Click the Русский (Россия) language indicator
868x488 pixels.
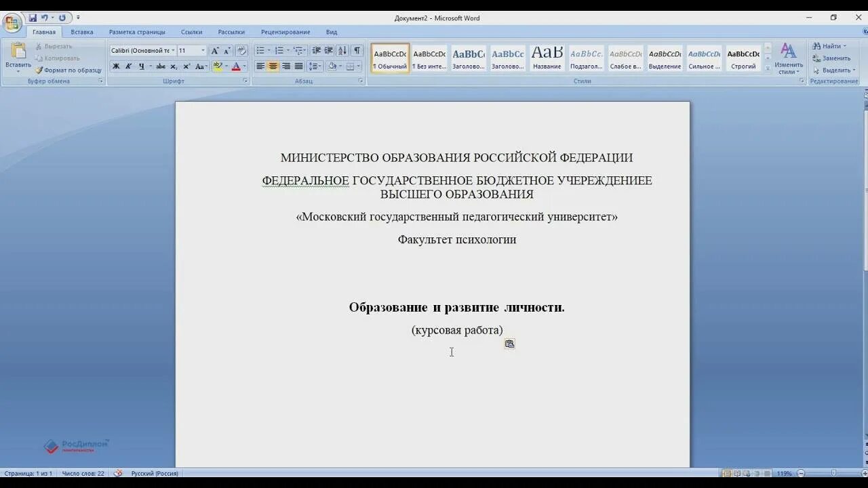coord(155,473)
